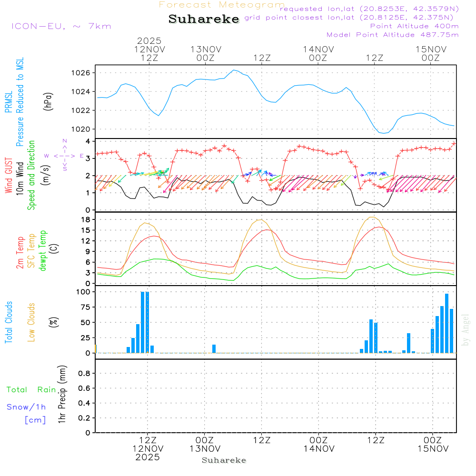476x476 pixels.
Task: Click the orange SFC Temp legend label
Action: [x=32, y=251]
